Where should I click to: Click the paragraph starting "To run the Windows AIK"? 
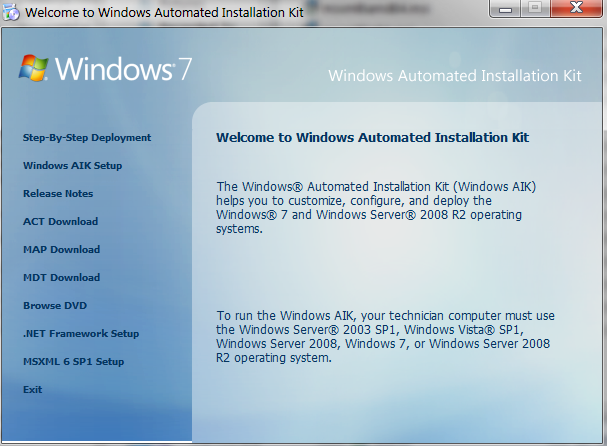pyautogui.click(x=385, y=336)
